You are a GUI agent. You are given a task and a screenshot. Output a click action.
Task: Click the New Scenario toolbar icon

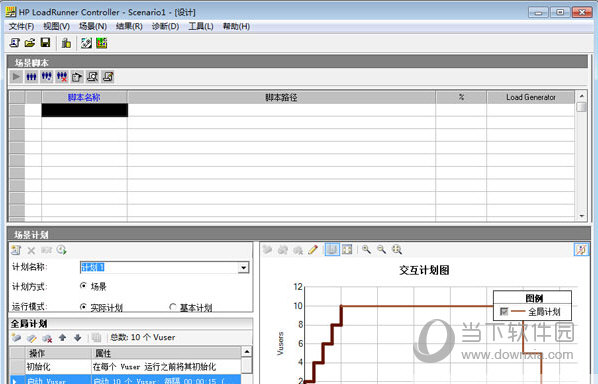point(14,43)
